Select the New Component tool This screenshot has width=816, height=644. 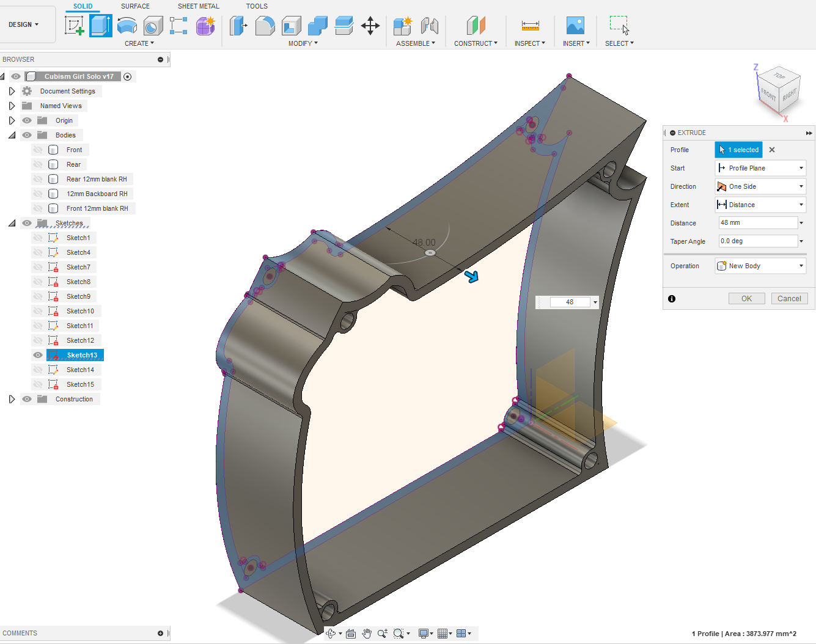pos(403,26)
